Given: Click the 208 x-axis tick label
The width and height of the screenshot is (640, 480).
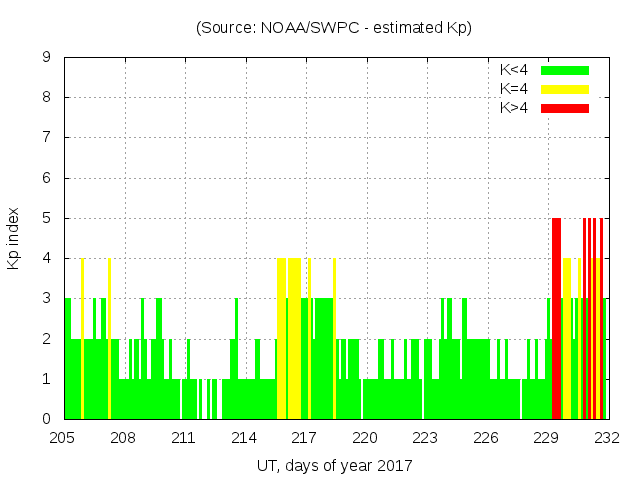Looking at the screenshot, I should pyautogui.click(x=123, y=438).
